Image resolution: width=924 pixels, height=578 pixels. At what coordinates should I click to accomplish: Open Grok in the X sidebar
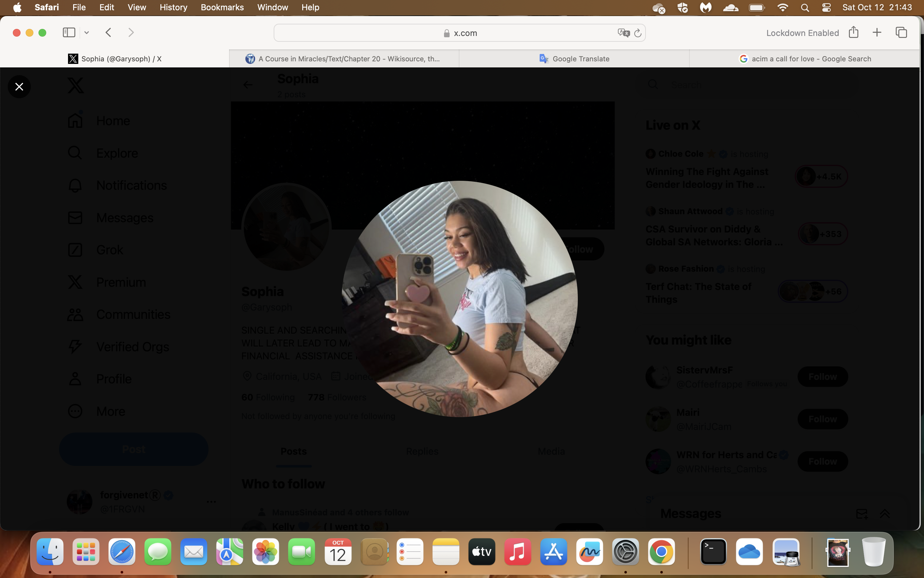point(96,250)
